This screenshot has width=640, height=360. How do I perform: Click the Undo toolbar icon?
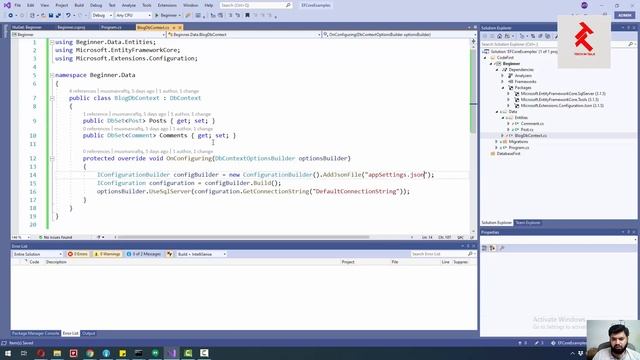click(68, 16)
